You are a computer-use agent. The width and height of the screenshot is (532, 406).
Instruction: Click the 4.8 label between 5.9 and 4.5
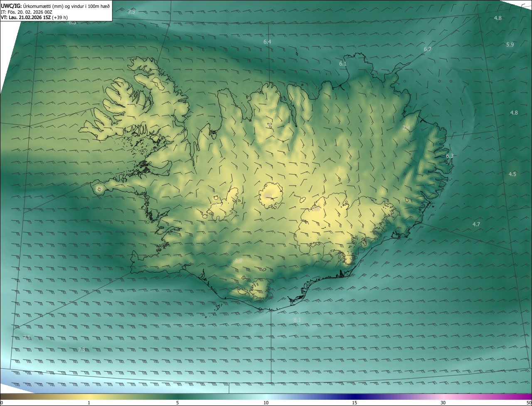[x=514, y=113]
